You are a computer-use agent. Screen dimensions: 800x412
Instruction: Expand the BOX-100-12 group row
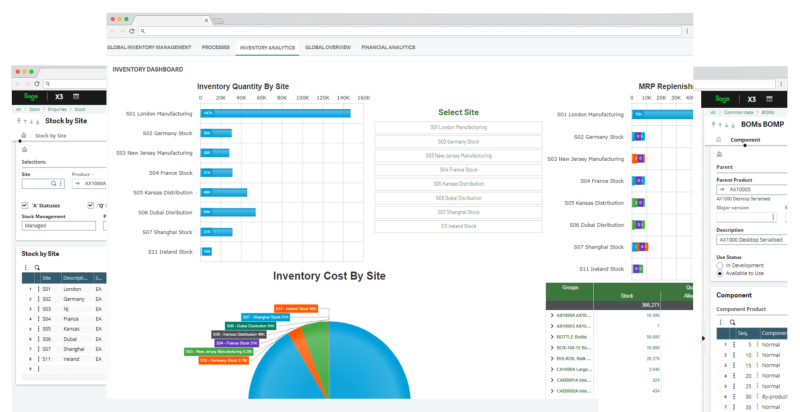coord(552,348)
